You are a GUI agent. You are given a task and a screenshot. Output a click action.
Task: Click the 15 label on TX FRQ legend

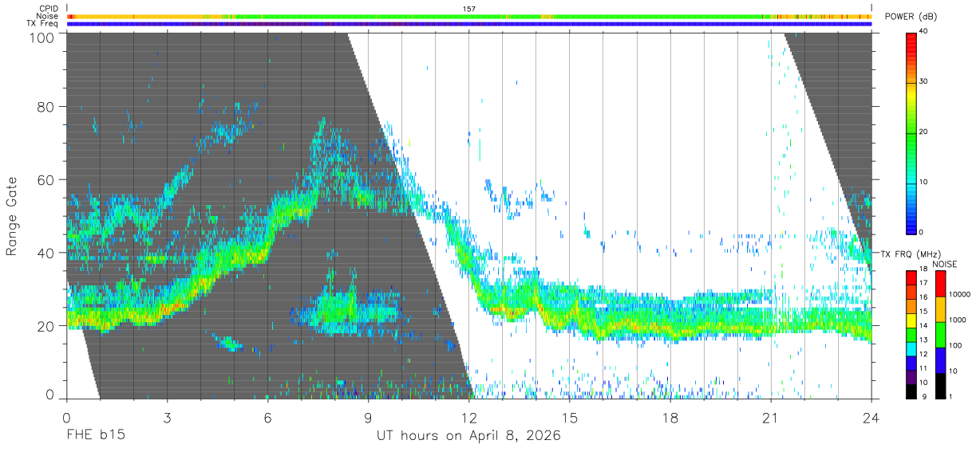923,312
